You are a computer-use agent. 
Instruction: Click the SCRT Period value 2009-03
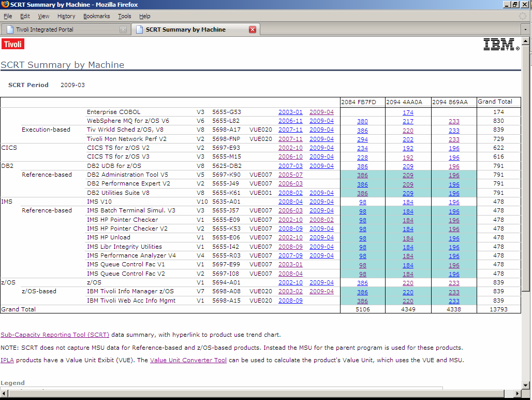(72, 85)
